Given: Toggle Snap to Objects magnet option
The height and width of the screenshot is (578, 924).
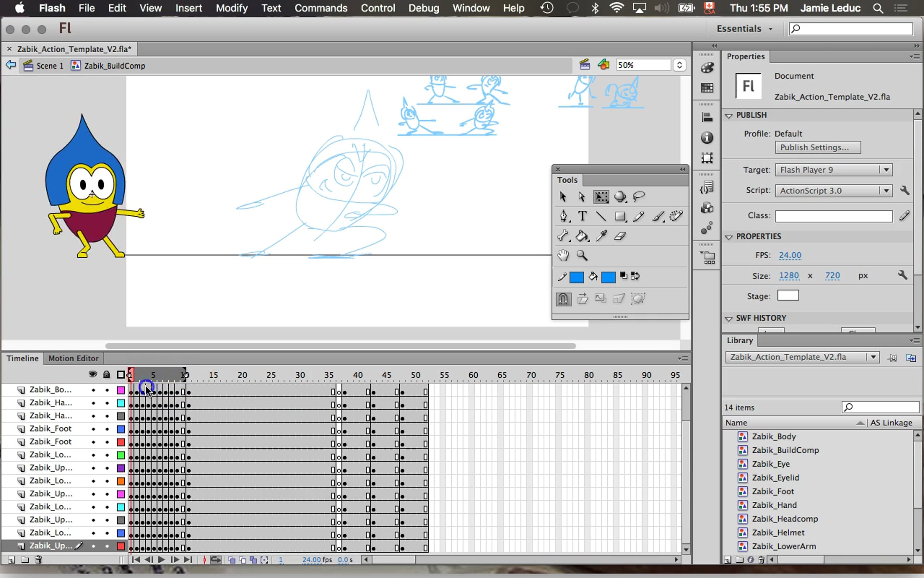Looking at the screenshot, I should click(563, 299).
